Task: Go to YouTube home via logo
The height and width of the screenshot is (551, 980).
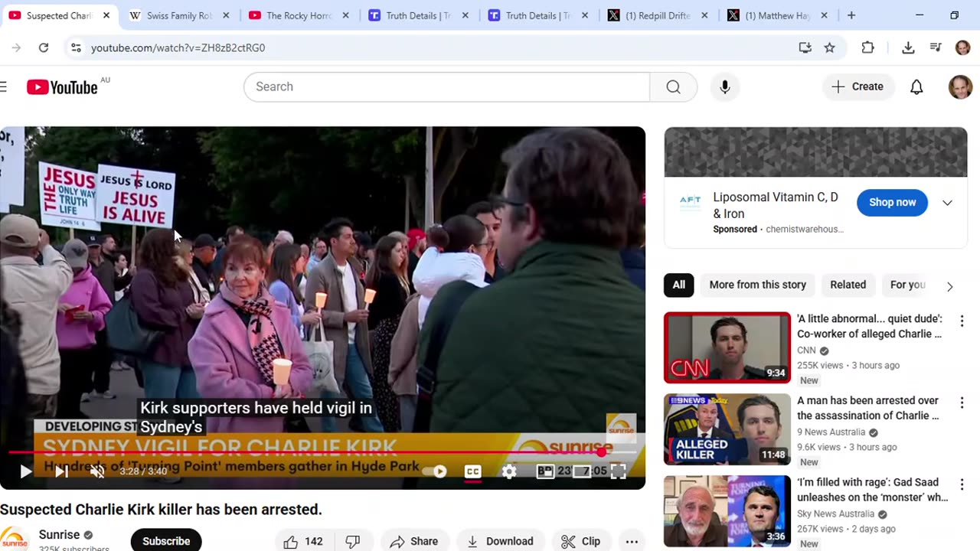Action: coord(63,86)
